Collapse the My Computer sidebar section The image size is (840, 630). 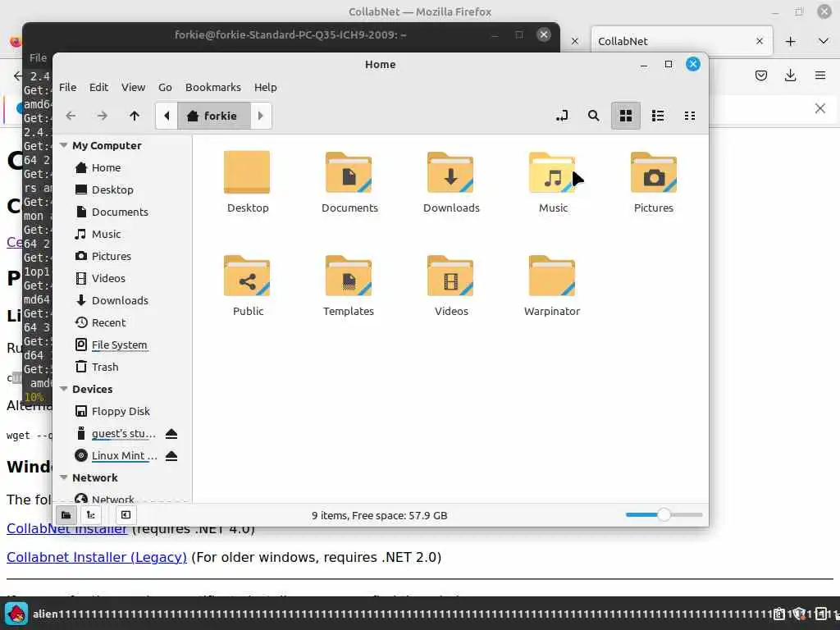coord(64,145)
